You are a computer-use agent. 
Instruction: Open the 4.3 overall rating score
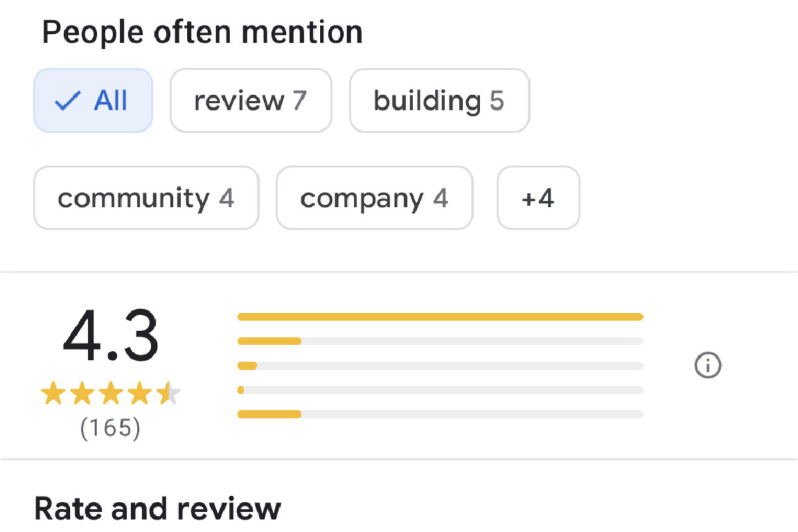click(x=110, y=336)
